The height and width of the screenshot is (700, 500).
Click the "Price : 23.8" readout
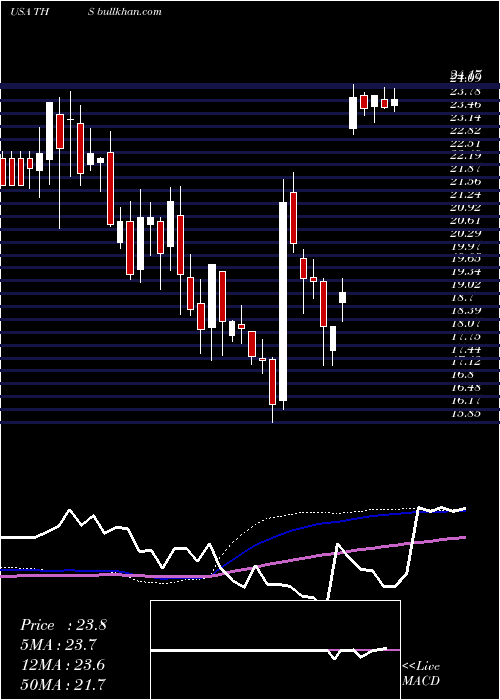(x=63, y=625)
